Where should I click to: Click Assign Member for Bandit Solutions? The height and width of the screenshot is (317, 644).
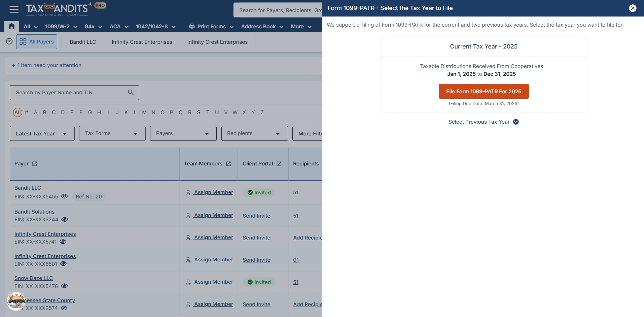210,215
